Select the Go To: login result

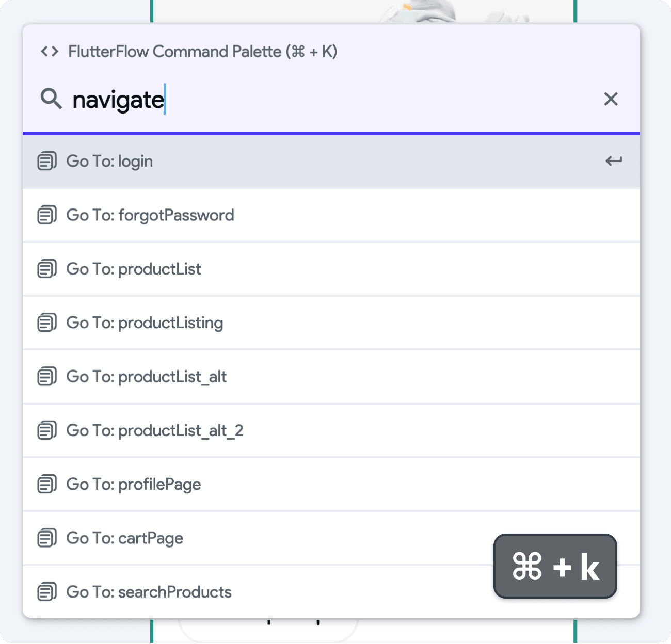(x=109, y=162)
